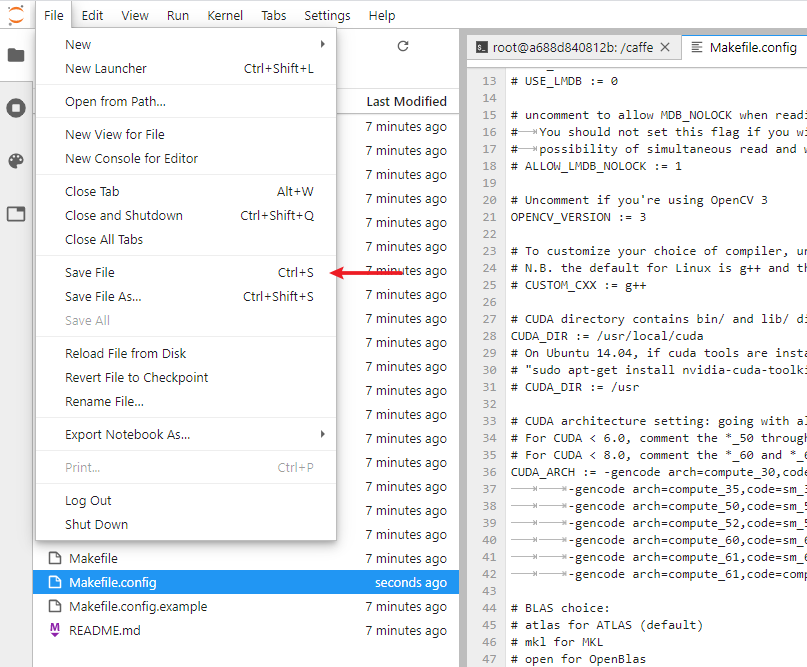Image resolution: width=807 pixels, height=667 pixels.
Task: Open the View menu
Action: 135,15
